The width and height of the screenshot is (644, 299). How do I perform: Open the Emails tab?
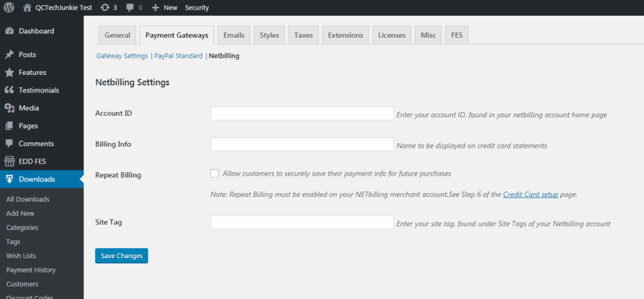pos(234,35)
